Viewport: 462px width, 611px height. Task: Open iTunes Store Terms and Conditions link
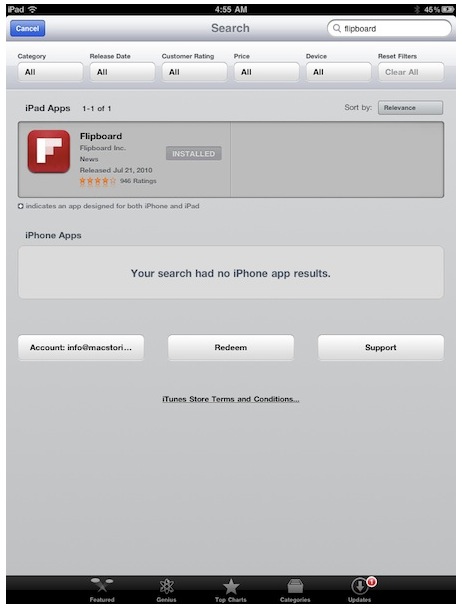click(231, 399)
